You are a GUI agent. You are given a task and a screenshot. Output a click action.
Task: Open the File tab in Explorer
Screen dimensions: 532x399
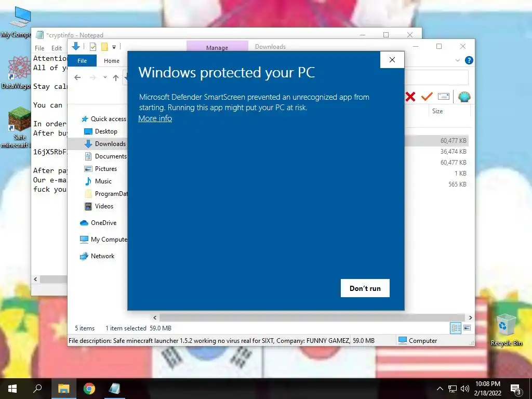coord(82,61)
